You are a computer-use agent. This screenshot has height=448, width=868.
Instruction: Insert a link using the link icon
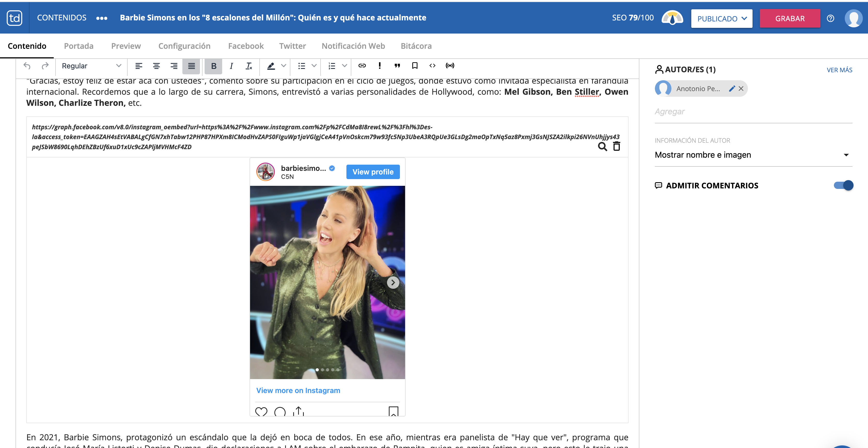[362, 66]
